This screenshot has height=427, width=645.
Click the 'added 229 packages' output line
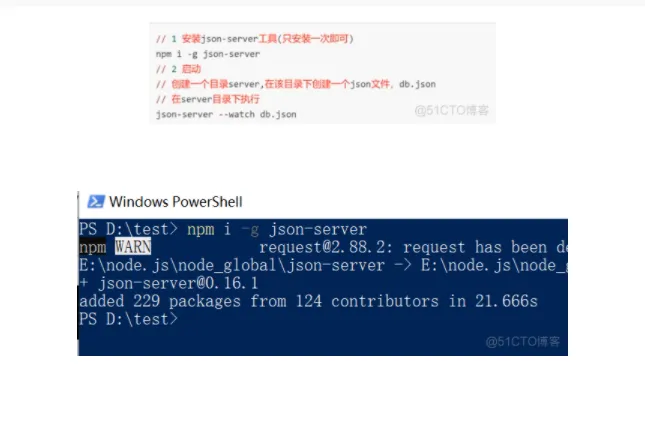pyautogui.click(x=308, y=301)
